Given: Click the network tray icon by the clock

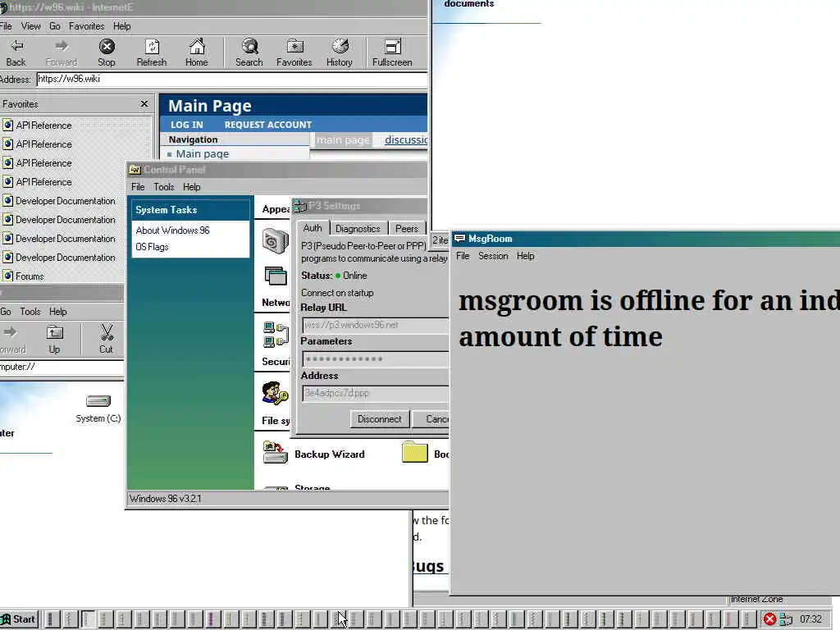Looking at the screenshot, I should [786, 619].
